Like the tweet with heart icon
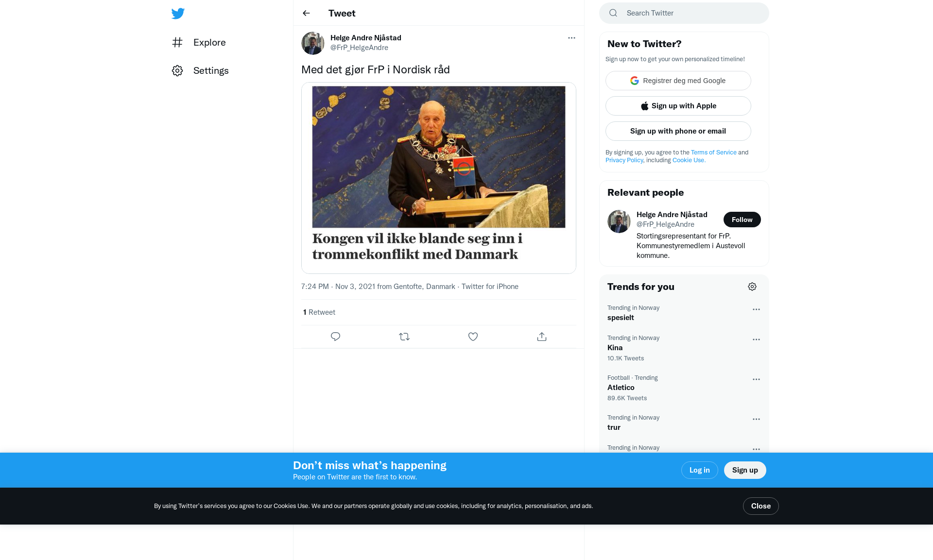933x560 pixels. click(x=473, y=337)
